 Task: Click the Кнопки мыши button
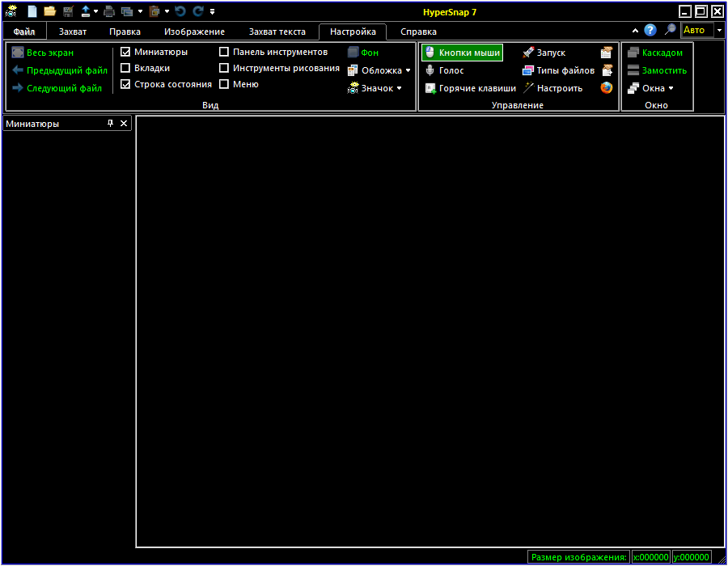point(462,53)
